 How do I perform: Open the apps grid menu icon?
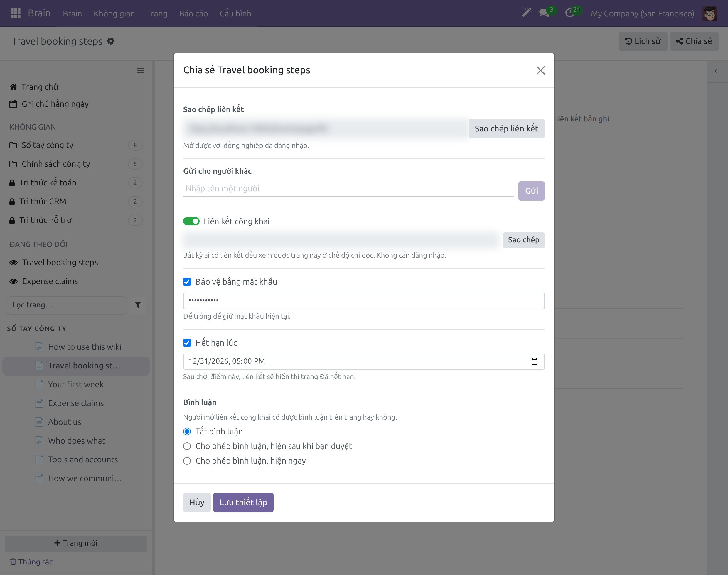(x=16, y=13)
